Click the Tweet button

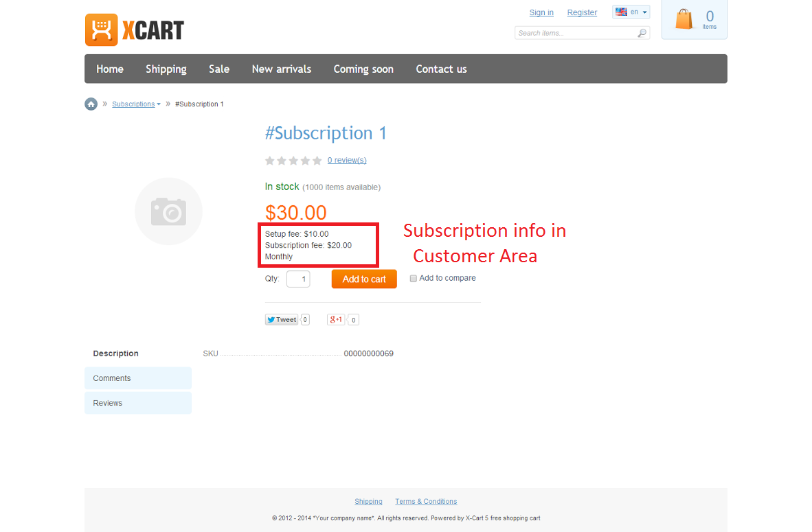(x=282, y=320)
